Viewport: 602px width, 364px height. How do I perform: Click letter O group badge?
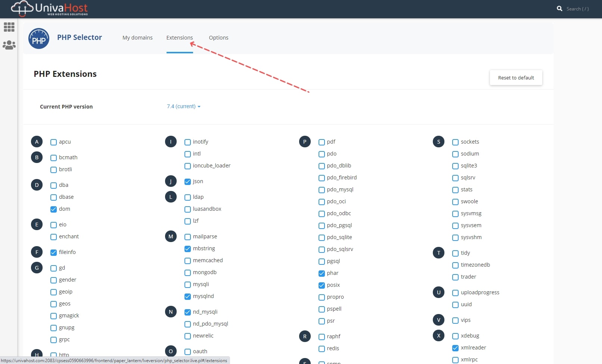pyautogui.click(x=171, y=351)
